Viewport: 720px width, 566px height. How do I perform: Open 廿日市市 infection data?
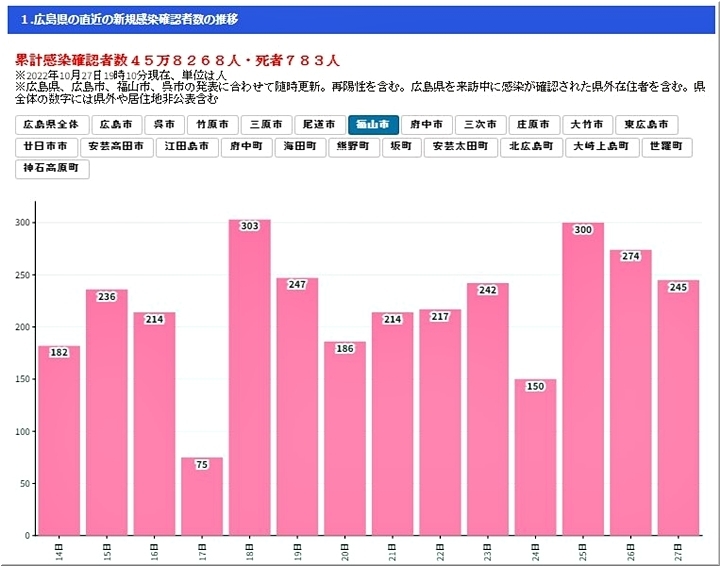pos(47,147)
